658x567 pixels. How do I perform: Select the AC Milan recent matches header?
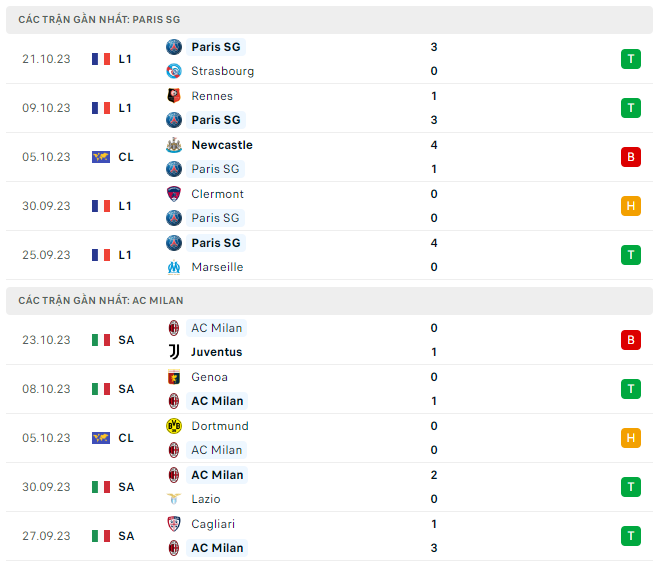(x=100, y=300)
